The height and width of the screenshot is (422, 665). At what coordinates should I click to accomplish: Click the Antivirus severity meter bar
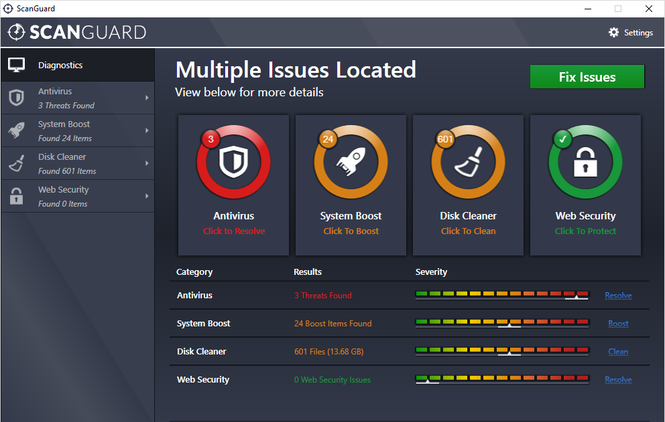pyautogui.click(x=502, y=296)
